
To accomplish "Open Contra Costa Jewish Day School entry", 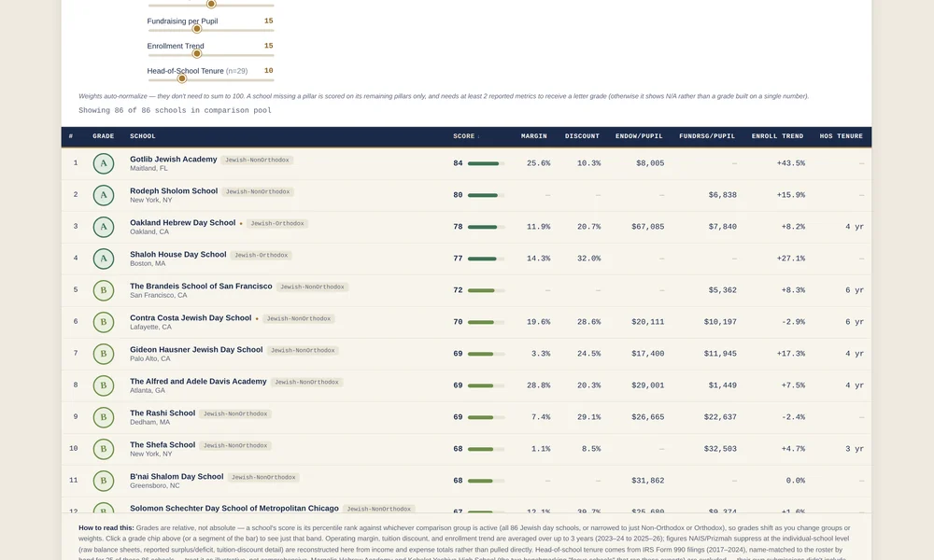I will coord(191,317).
